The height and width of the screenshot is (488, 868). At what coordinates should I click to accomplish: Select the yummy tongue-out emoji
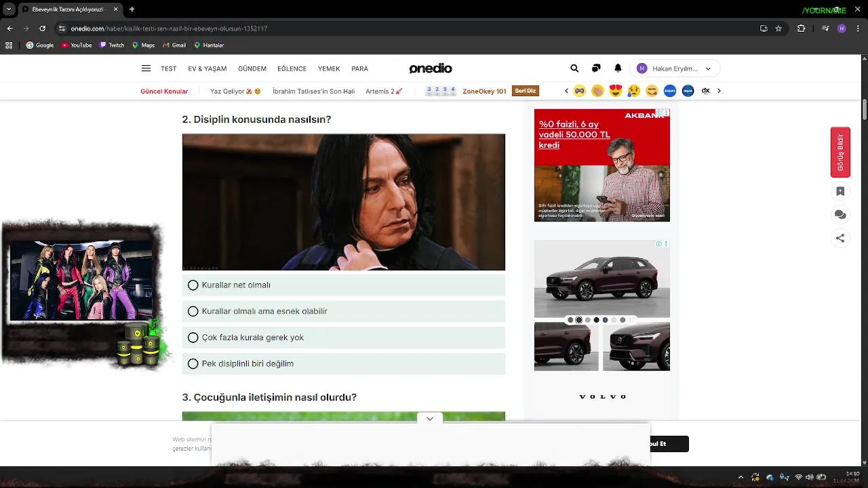652,91
